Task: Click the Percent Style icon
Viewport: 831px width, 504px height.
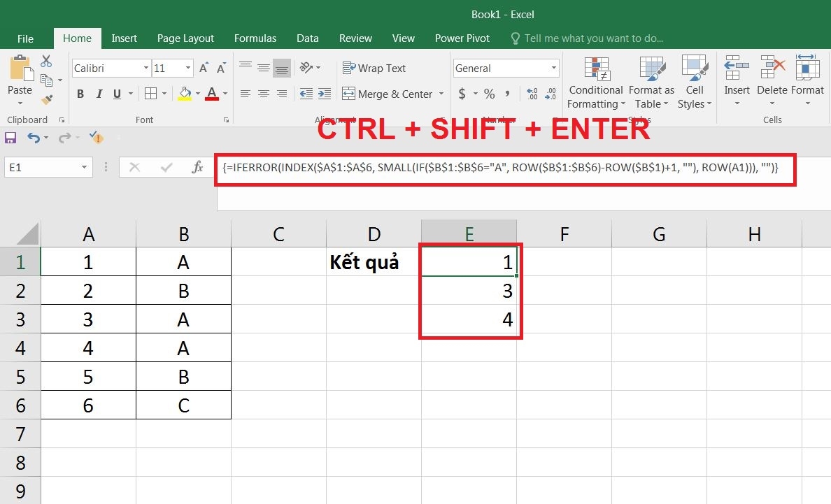Action: (x=490, y=93)
